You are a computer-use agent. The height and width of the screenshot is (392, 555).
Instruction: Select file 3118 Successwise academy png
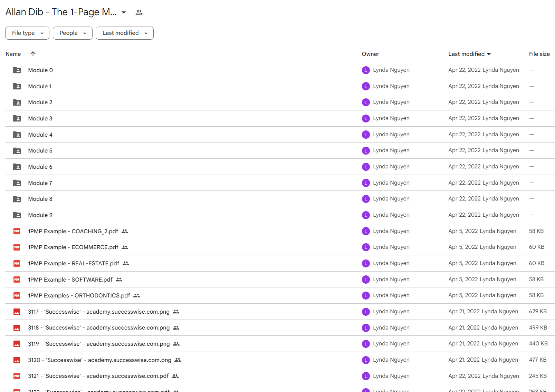point(99,328)
